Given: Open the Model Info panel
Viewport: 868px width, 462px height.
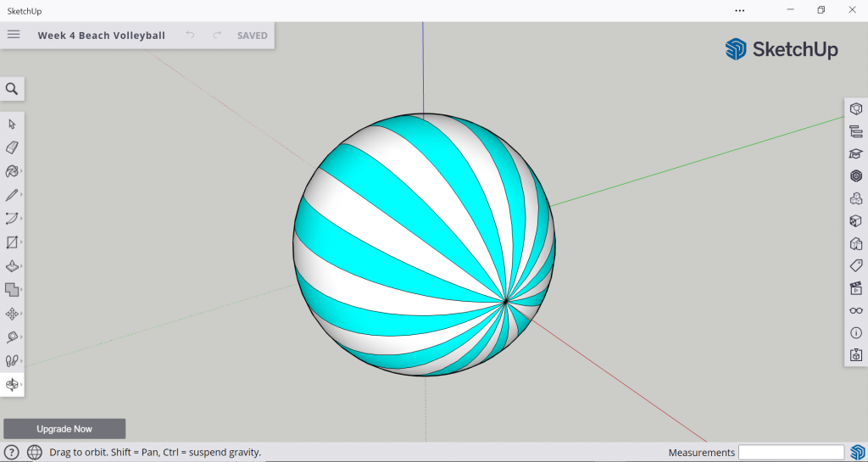Looking at the screenshot, I should click(x=856, y=333).
